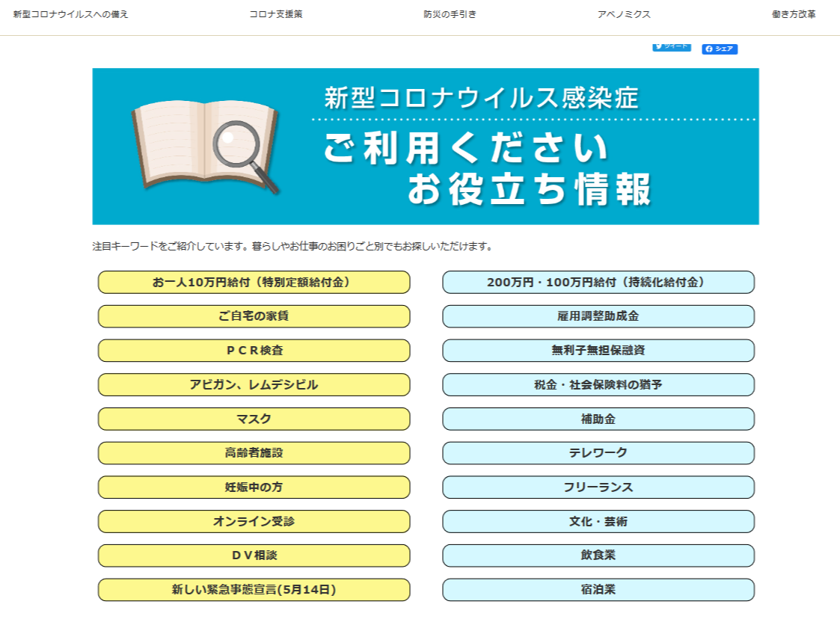Screen dimensions: 840x634
Task: Click the Facebook シェア share icon
Action: pyautogui.click(x=720, y=49)
